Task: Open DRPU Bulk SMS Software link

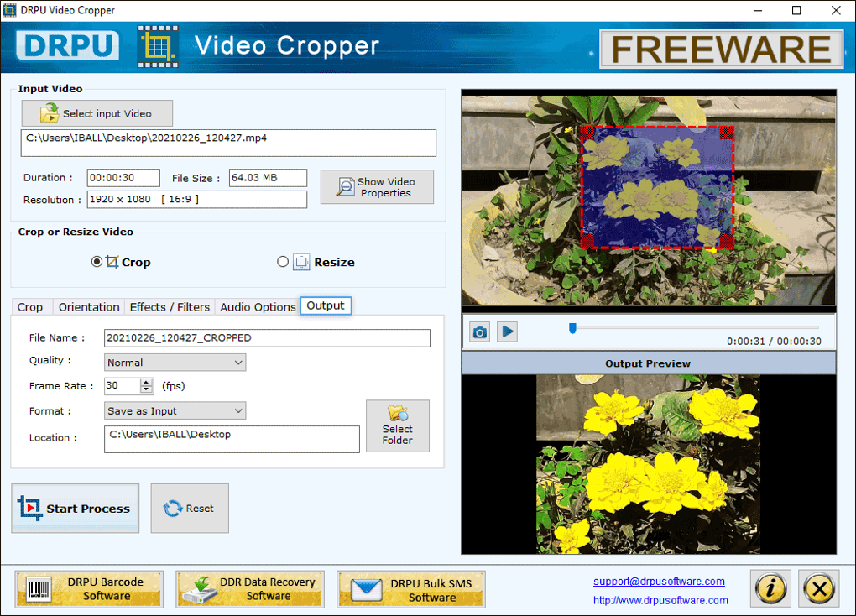Action: click(x=410, y=589)
